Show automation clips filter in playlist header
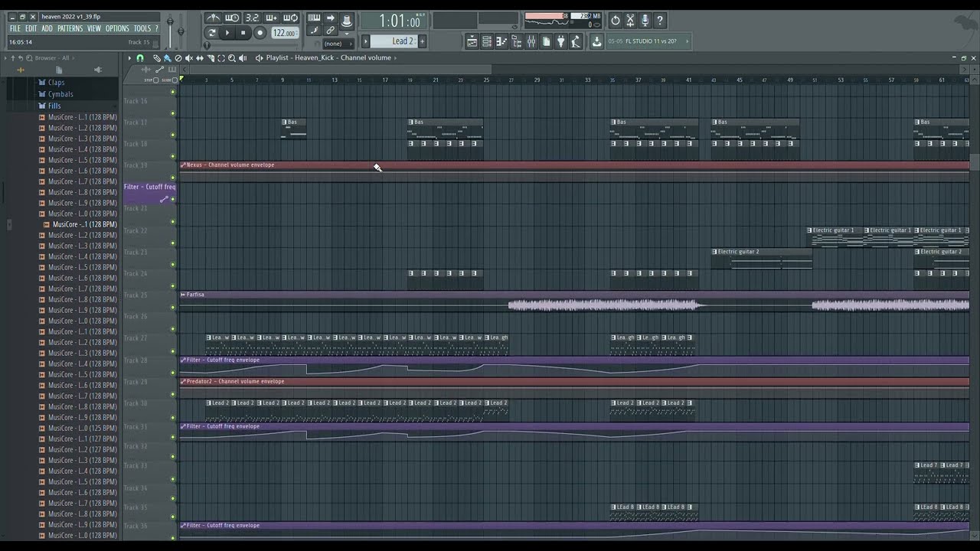980x551 pixels. click(x=160, y=70)
